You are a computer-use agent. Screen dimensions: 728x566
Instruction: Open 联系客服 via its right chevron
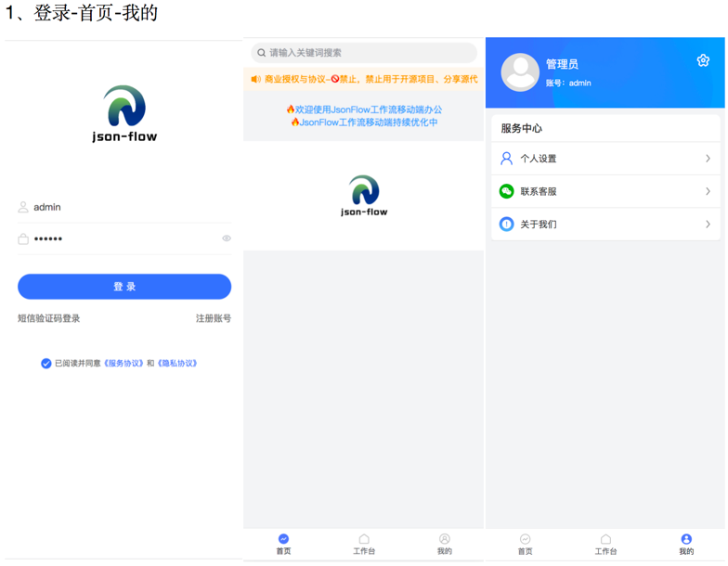pos(708,191)
